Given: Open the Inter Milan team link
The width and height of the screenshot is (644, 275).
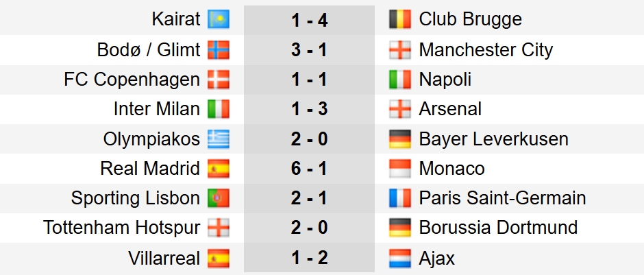Looking at the screenshot, I should [157, 109].
